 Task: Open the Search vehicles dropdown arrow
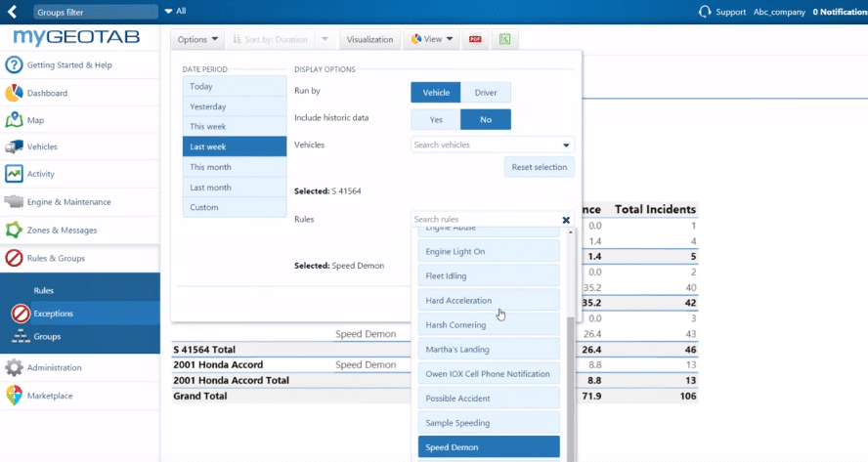tap(566, 145)
